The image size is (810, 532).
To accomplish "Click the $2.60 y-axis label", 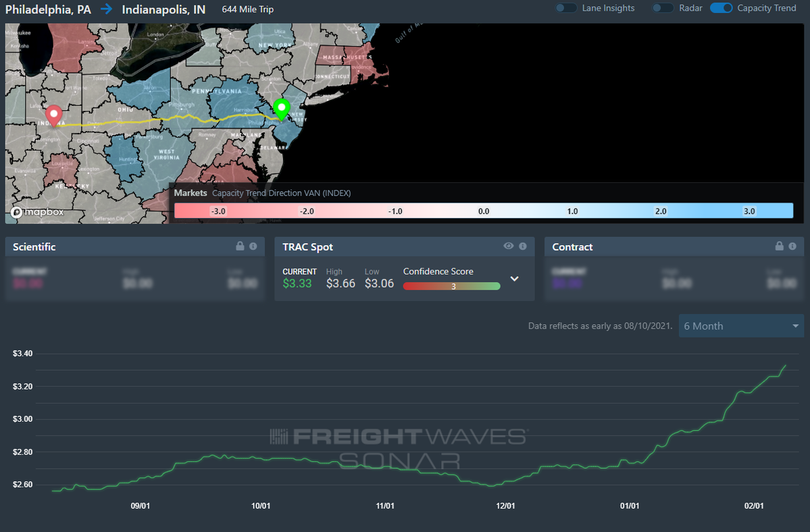I will coord(23,485).
